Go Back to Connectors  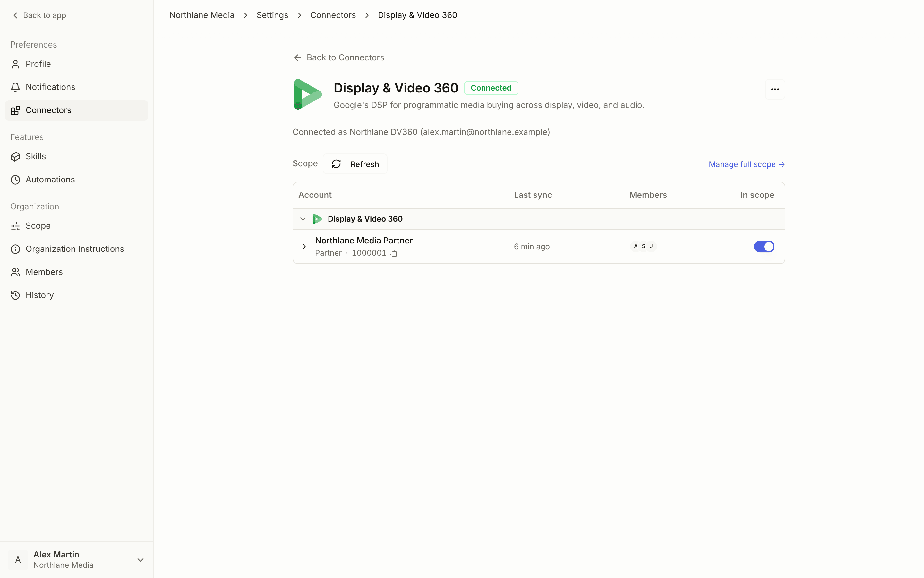point(339,58)
